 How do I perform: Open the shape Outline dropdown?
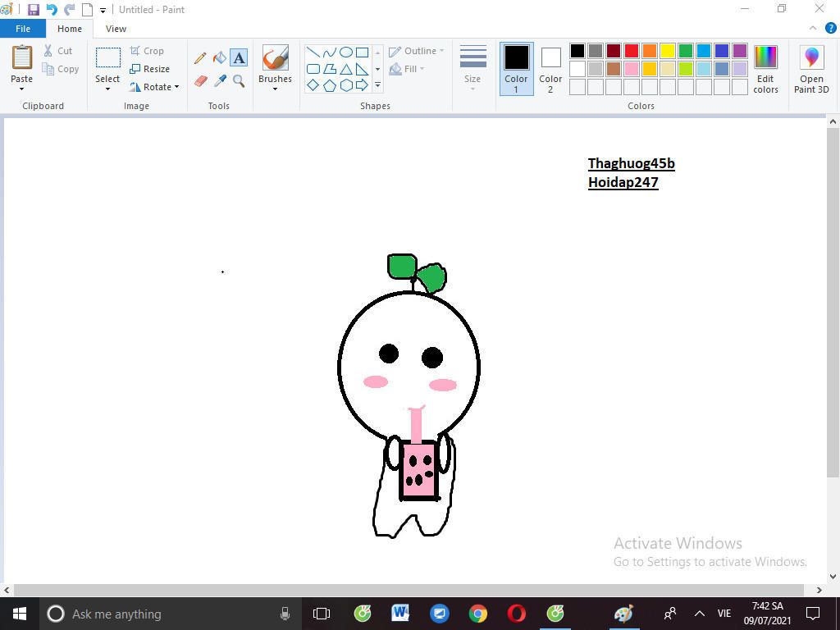[x=417, y=51]
